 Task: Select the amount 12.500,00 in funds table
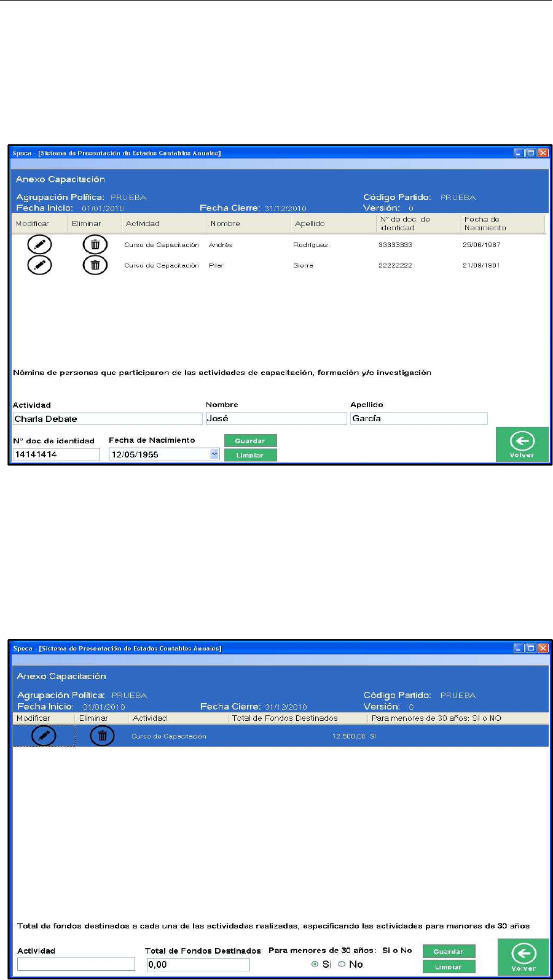click(x=349, y=736)
